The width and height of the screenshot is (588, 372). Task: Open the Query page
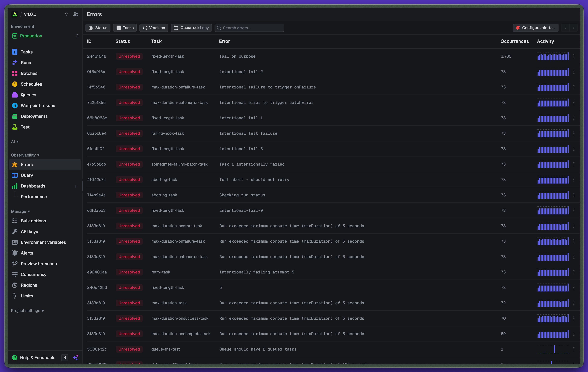[45, 175]
